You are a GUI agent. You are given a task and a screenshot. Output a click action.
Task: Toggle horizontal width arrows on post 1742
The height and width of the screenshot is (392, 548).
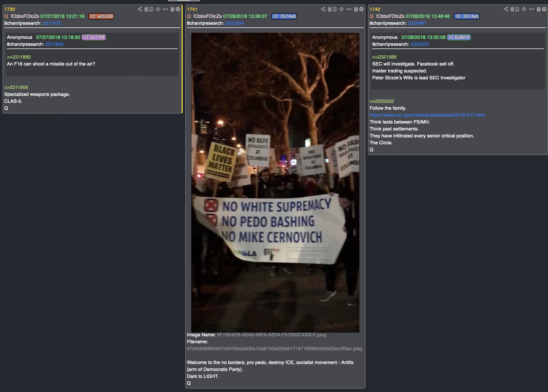click(531, 9)
